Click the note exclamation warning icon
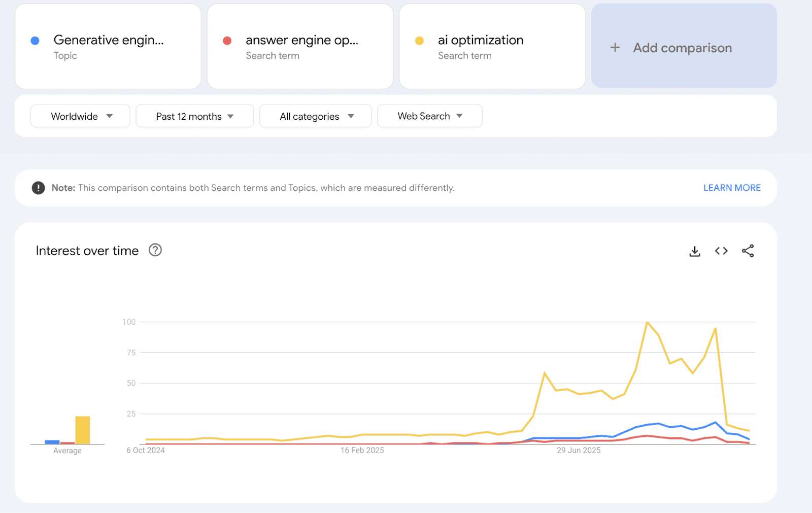Screen dimensions: 812x513 pos(38,188)
